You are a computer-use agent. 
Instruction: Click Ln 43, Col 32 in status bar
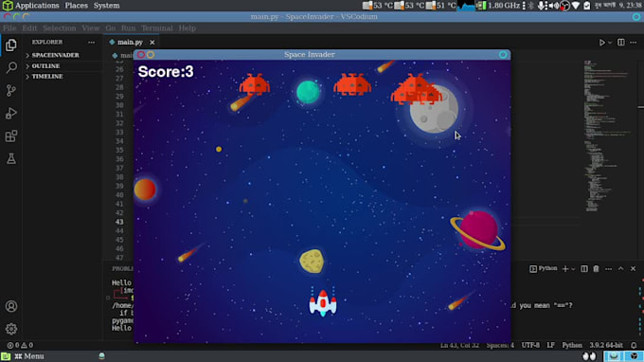click(x=459, y=345)
